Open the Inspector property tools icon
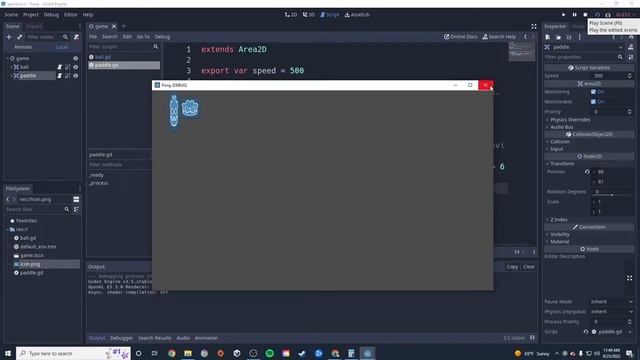 coord(631,57)
